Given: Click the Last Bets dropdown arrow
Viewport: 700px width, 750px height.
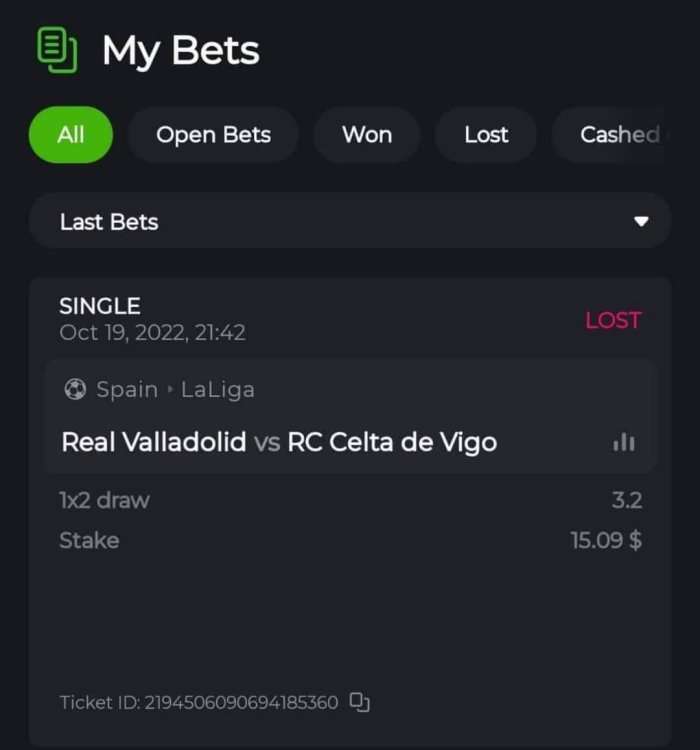Looking at the screenshot, I should point(641,221).
